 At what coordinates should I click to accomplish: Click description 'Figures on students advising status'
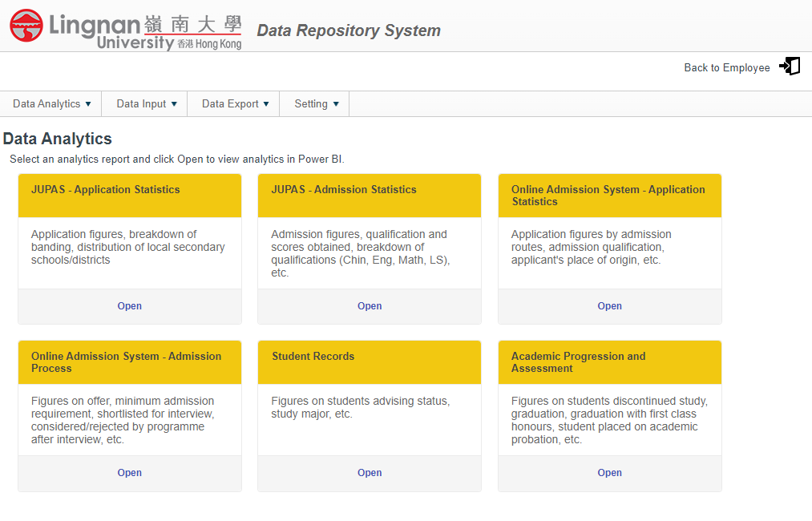(361, 407)
